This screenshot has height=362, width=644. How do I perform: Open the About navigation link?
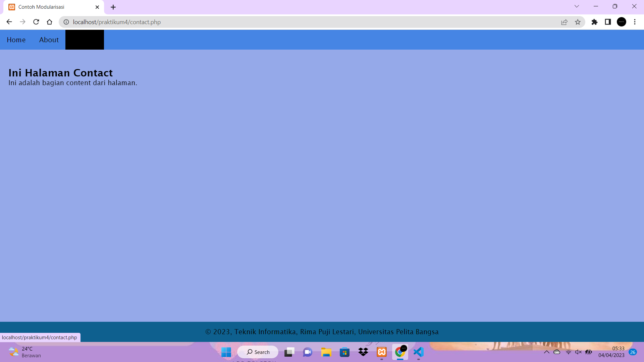click(x=49, y=40)
